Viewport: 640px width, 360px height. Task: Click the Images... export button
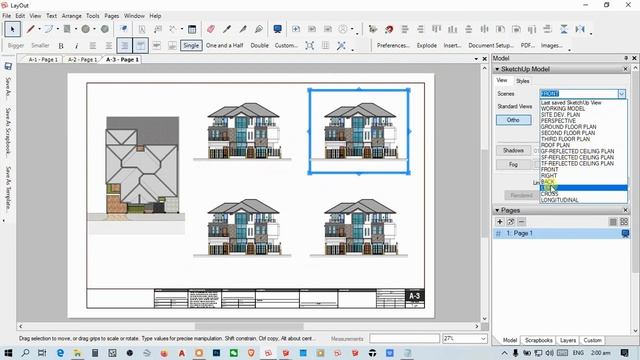click(x=551, y=46)
